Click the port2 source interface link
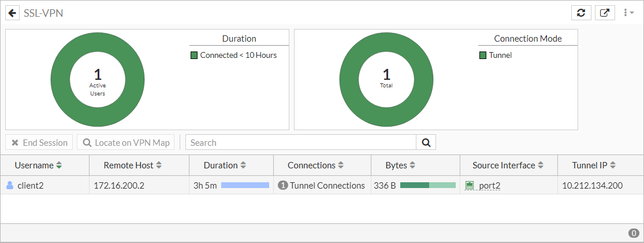 [x=490, y=186]
